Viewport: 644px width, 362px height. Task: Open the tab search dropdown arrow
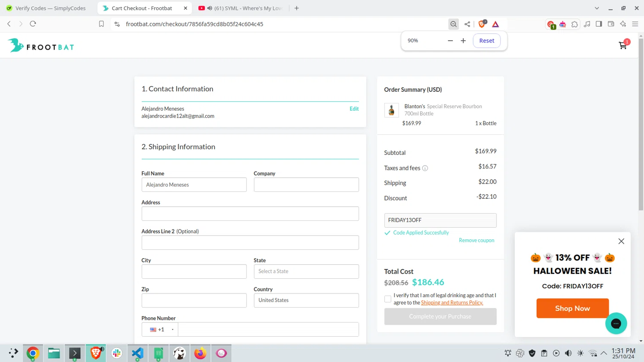point(597,8)
